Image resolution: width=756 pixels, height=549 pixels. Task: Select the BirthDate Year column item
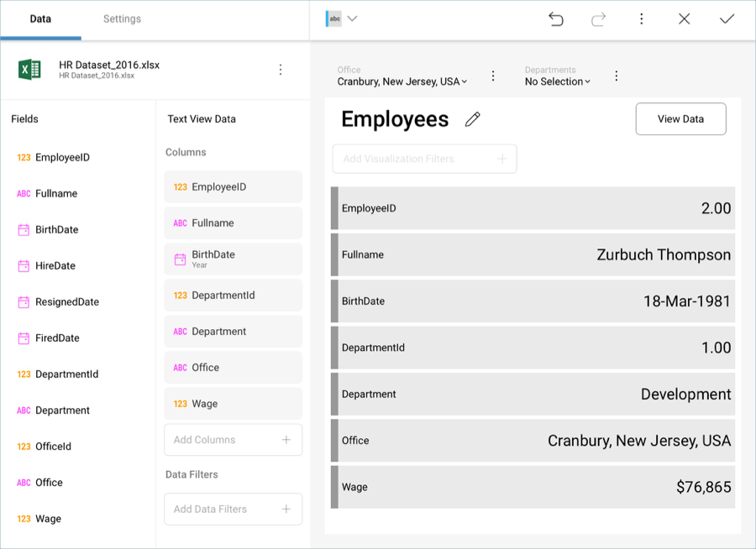coord(233,259)
